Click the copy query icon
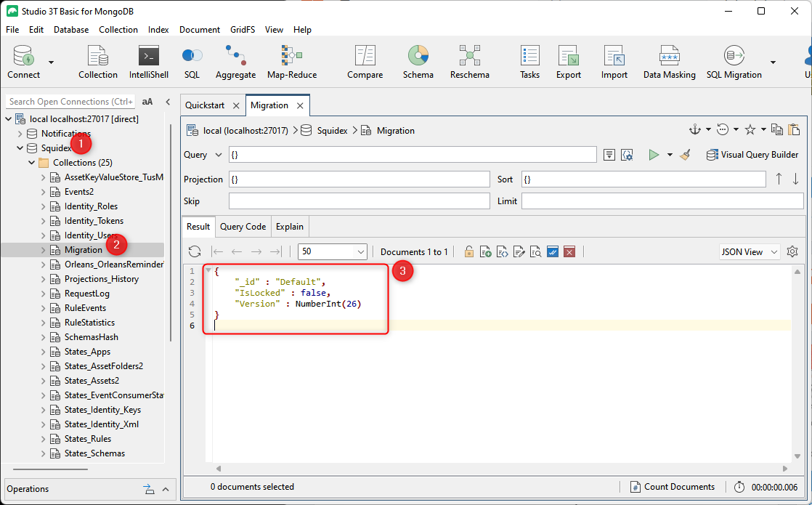812x505 pixels. [x=777, y=129]
